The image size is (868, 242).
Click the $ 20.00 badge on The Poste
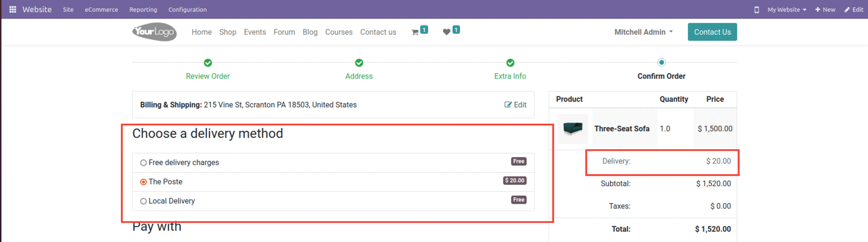[x=515, y=181]
